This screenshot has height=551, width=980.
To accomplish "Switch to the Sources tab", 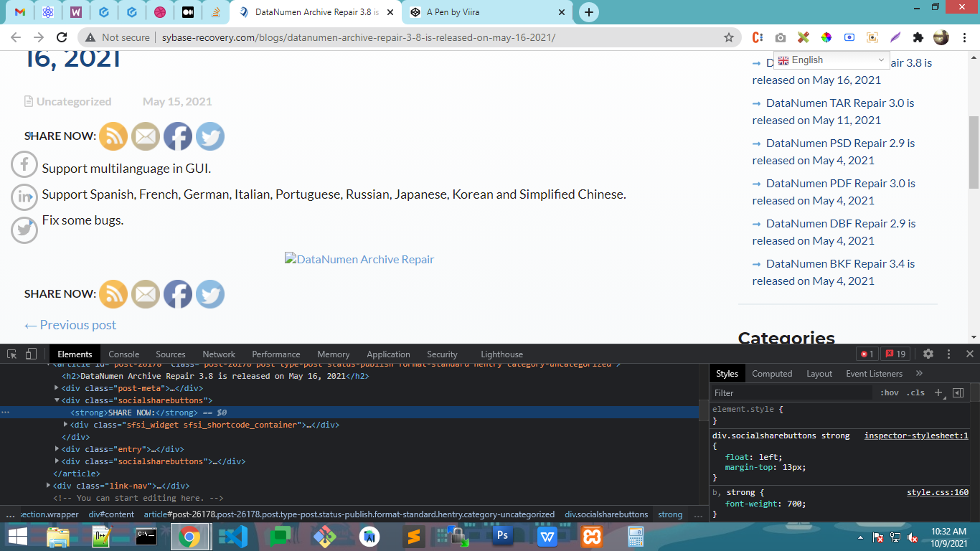I will click(171, 354).
